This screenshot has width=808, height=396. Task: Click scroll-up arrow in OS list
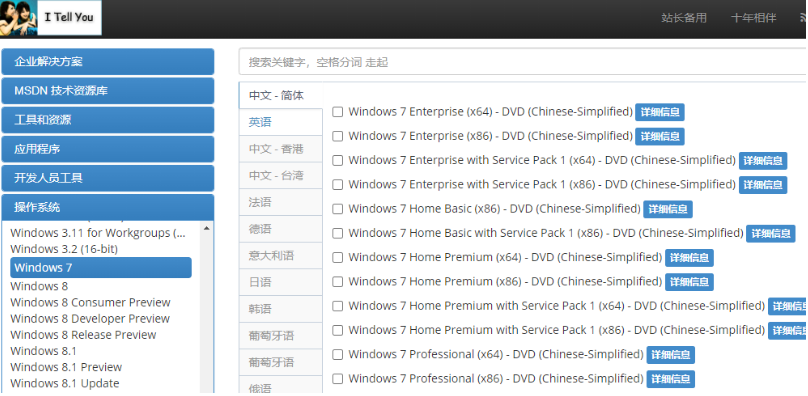(207, 228)
